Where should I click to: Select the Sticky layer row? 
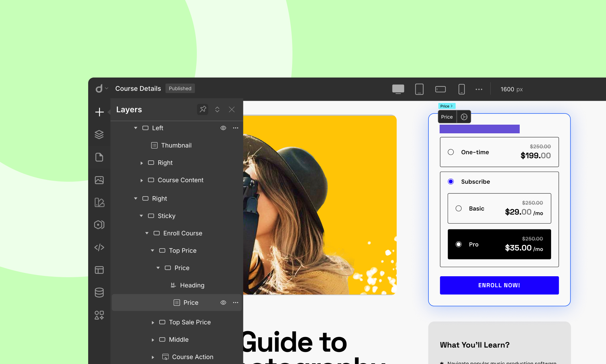(x=177, y=216)
